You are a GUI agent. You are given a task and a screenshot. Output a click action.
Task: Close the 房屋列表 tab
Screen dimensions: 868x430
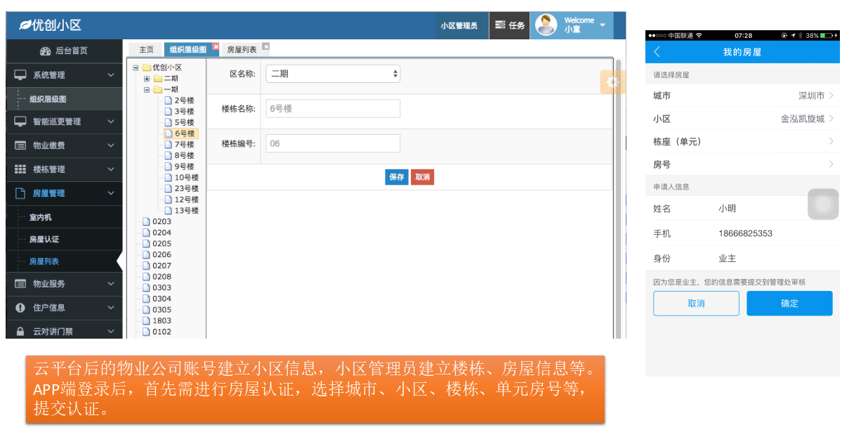click(x=265, y=46)
